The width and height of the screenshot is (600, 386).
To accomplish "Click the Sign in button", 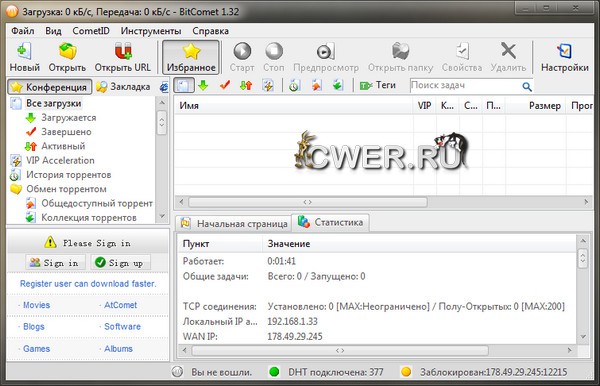I will click(x=55, y=263).
